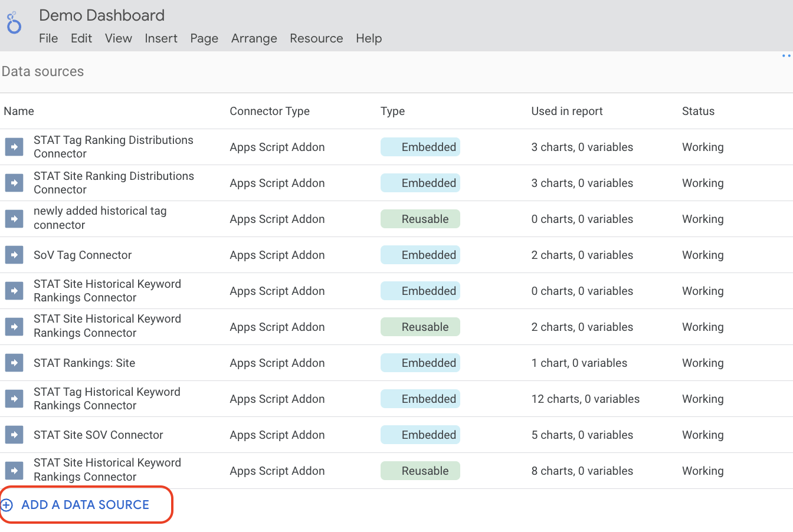This screenshot has width=793, height=532.
Task: Click ADD A DATA SOURCE link
Action: [86, 505]
